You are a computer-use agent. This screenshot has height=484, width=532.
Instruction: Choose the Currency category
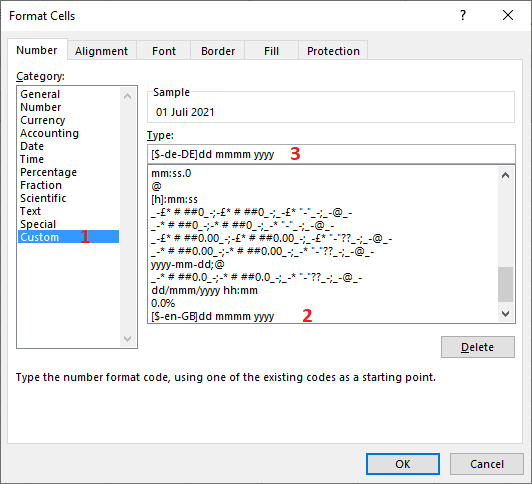pyautogui.click(x=69, y=120)
